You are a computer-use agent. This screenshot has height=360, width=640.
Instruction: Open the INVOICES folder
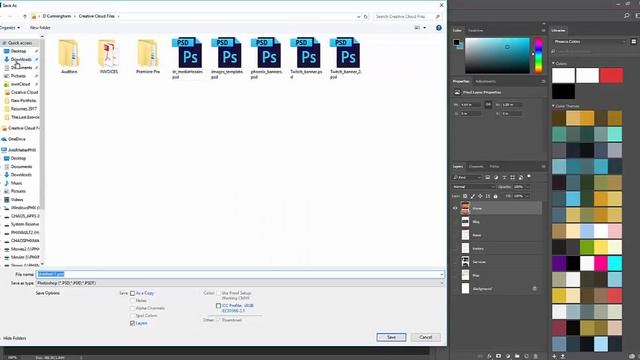pos(109,56)
